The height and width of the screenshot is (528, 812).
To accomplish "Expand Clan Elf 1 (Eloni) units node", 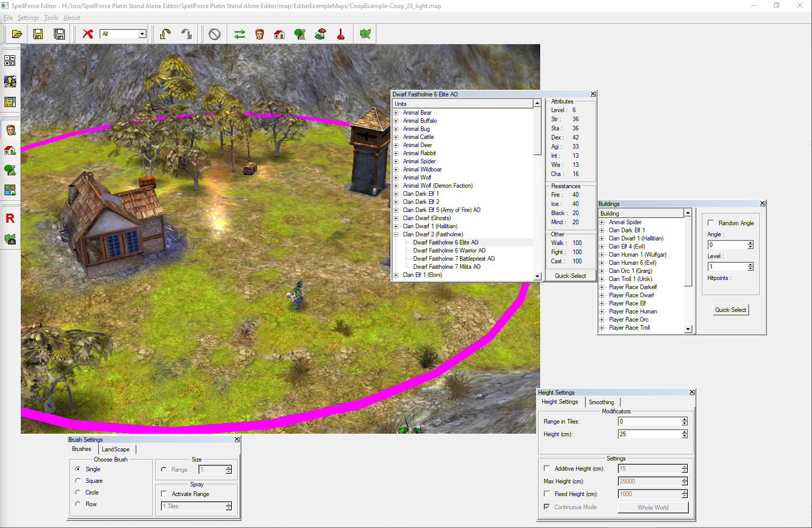I will tap(396, 275).
